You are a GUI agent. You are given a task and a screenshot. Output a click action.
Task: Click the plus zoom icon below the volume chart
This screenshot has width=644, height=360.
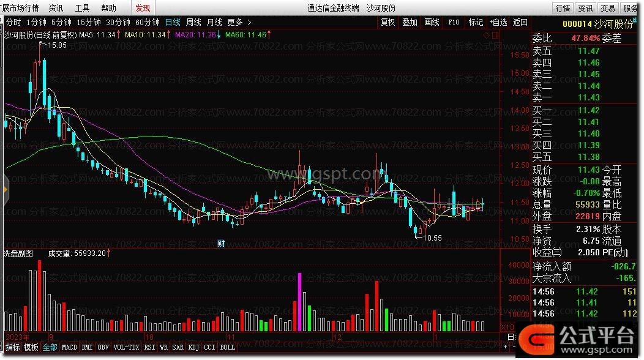[x=505, y=347]
